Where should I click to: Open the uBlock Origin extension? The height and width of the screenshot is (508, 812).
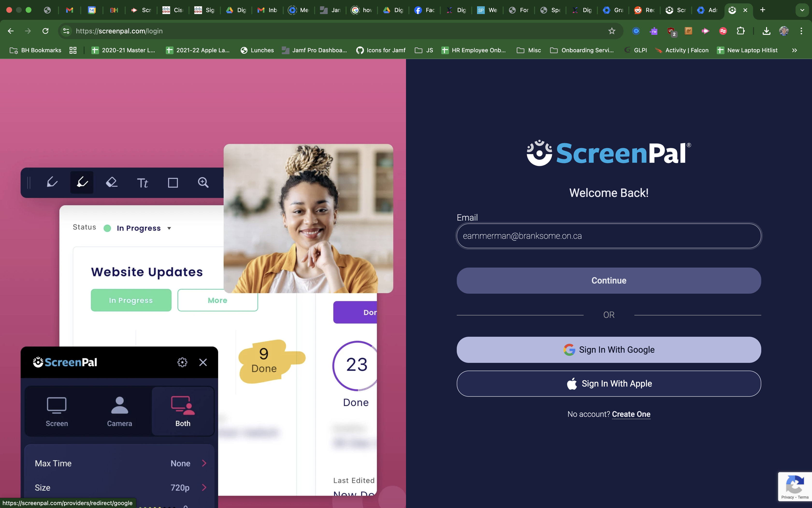click(671, 31)
